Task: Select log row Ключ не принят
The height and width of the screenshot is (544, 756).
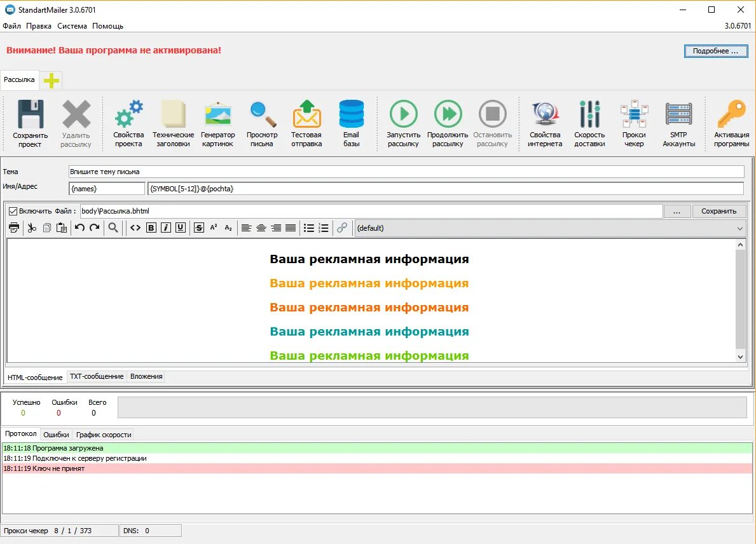Action: coord(377,468)
